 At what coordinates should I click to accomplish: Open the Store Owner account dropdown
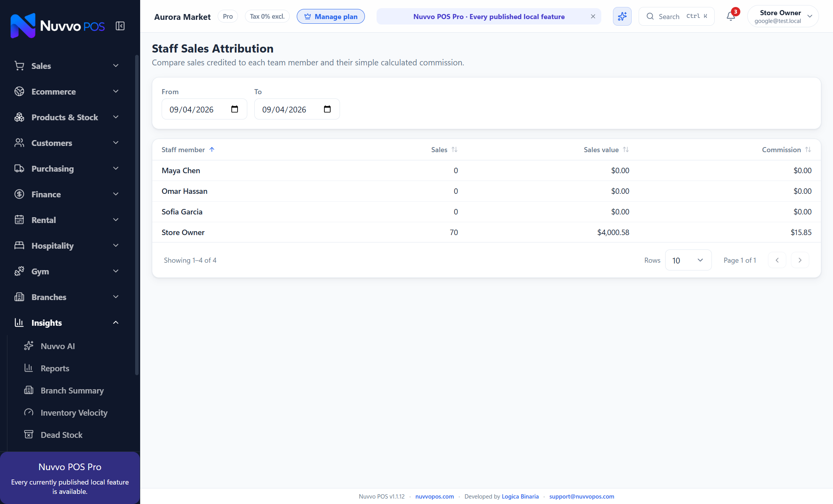tap(783, 16)
